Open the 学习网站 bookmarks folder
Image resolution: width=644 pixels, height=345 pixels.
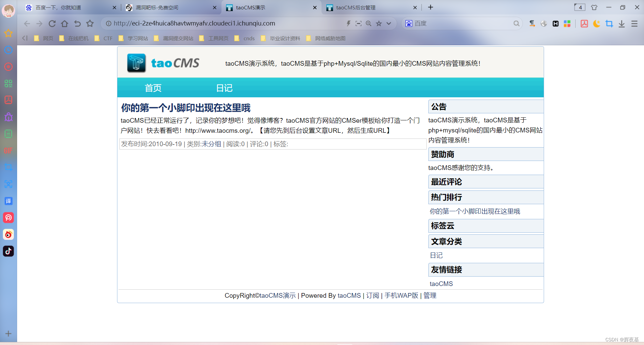click(x=133, y=39)
